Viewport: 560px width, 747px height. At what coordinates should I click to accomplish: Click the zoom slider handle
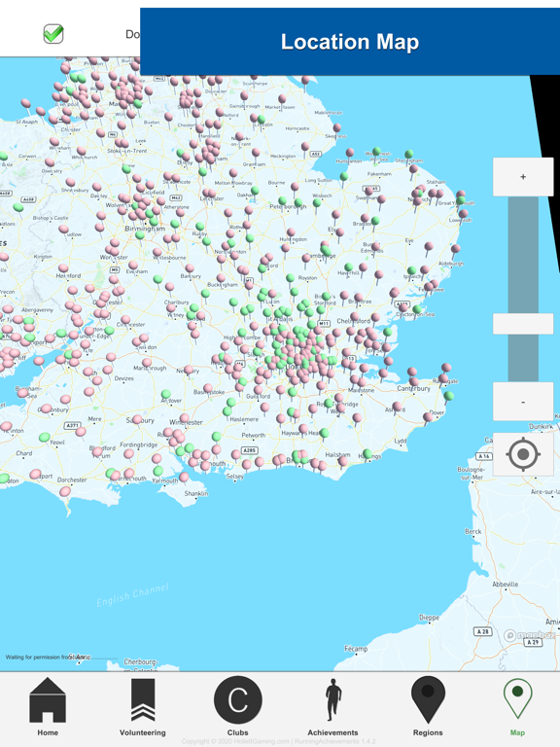pyautogui.click(x=523, y=324)
